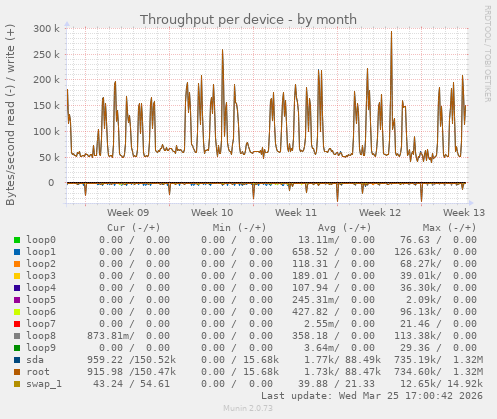This screenshot has height=419, width=497.
Task: Select the swap_1 legend label
Action: [44, 384]
